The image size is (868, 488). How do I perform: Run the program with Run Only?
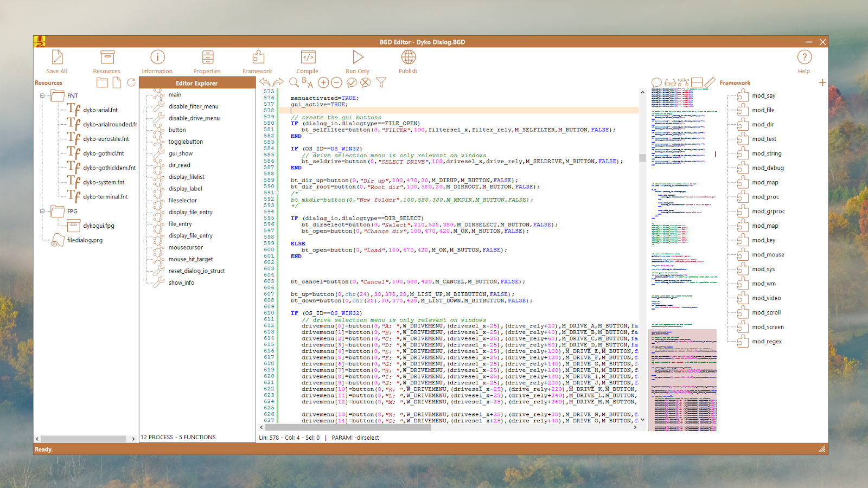(358, 57)
